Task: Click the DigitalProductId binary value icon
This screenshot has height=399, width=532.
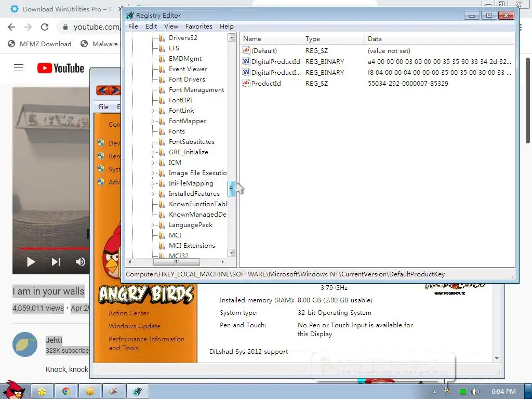Action: point(246,61)
